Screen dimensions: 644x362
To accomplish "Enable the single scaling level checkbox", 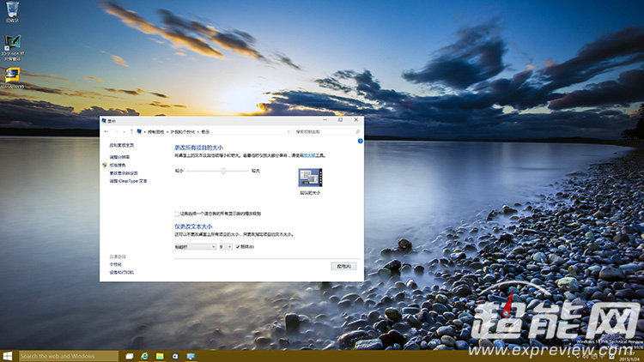I will [177, 214].
